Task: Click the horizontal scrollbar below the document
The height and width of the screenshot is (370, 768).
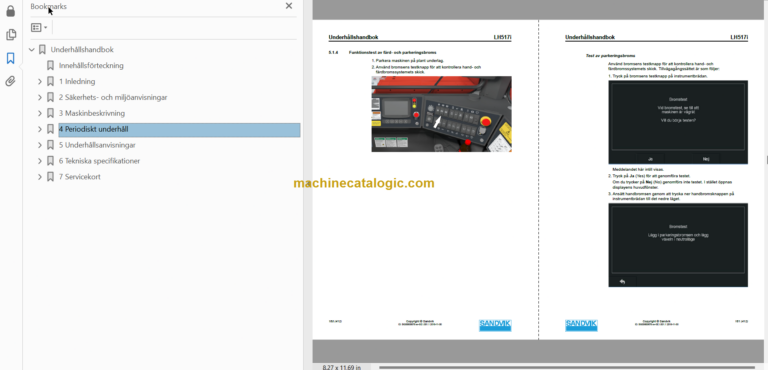Action: click(x=567, y=367)
